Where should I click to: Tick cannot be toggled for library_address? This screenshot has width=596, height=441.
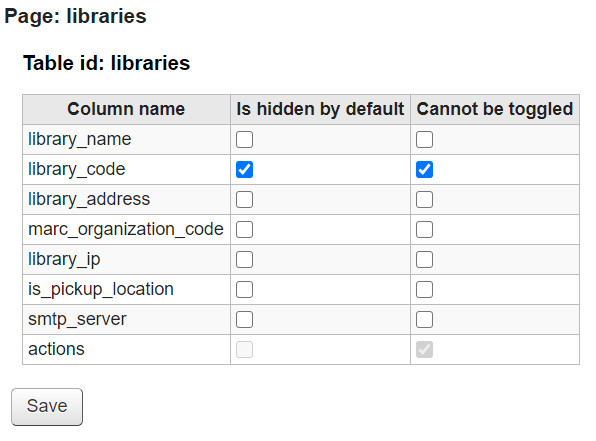point(424,200)
